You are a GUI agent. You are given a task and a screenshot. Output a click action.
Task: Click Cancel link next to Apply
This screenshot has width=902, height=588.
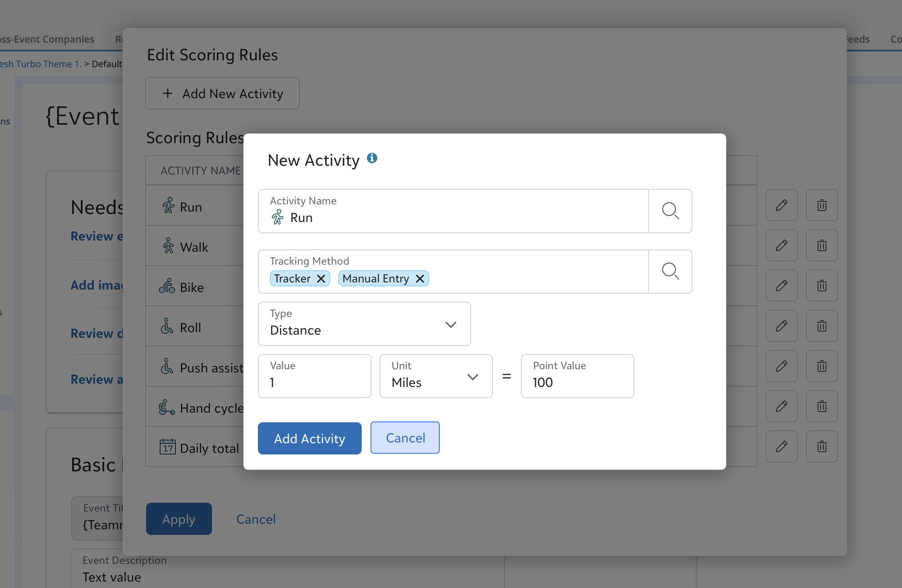coord(256,519)
